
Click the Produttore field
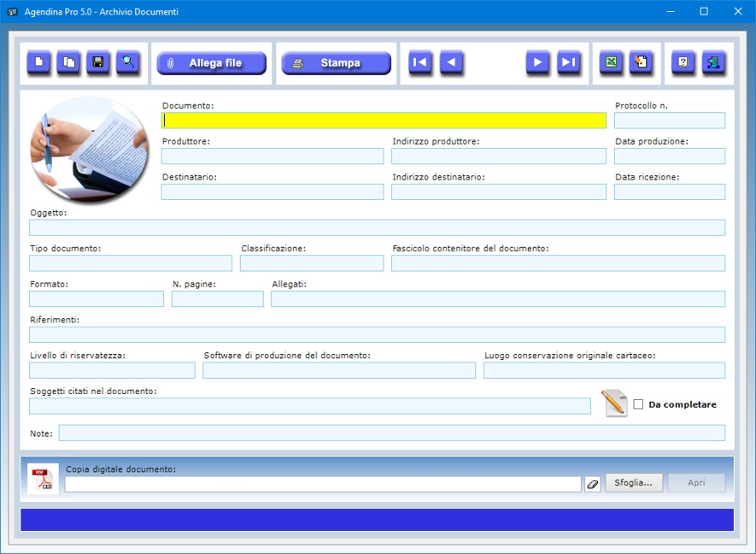coord(273,156)
